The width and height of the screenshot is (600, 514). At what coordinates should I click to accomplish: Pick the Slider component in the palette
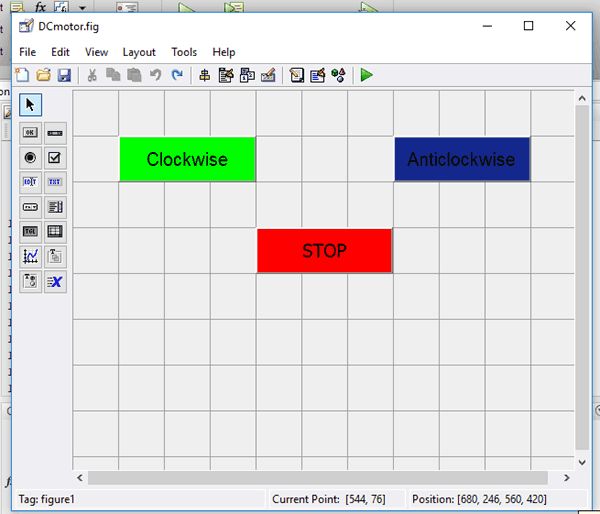pos(55,133)
